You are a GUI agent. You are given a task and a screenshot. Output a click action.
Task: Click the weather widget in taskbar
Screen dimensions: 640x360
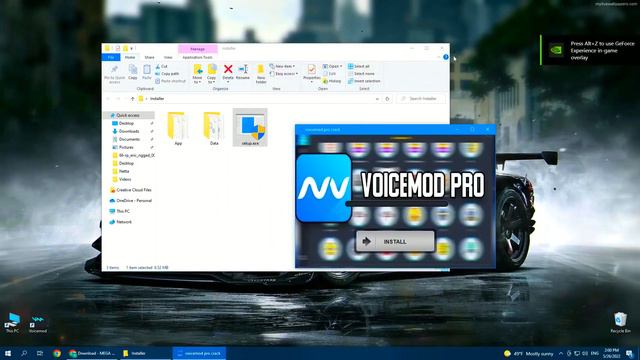click(x=529, y=353)
